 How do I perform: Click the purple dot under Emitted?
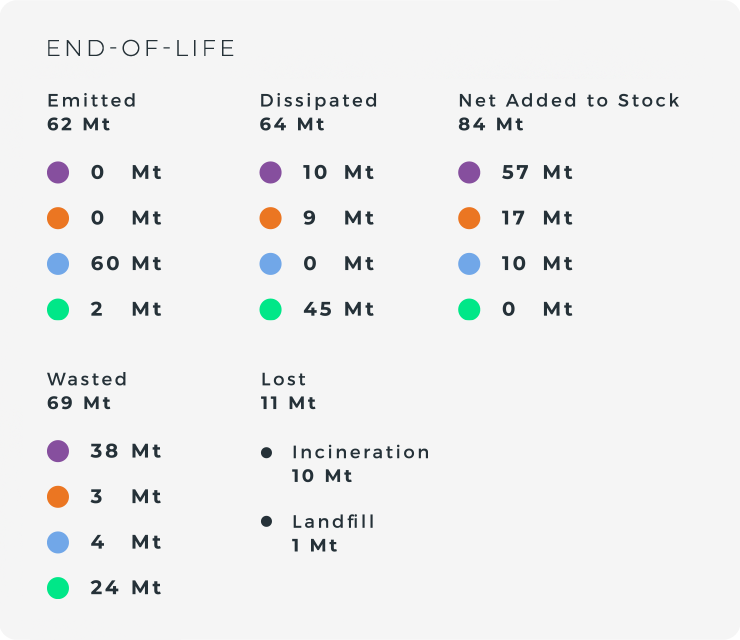pos(58,172)
